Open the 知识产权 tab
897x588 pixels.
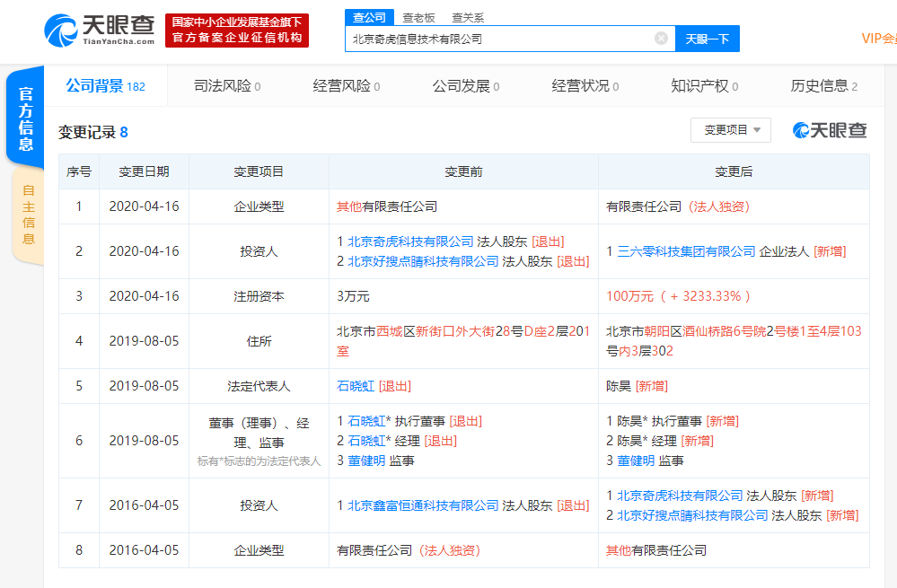[x=700, y=85]
